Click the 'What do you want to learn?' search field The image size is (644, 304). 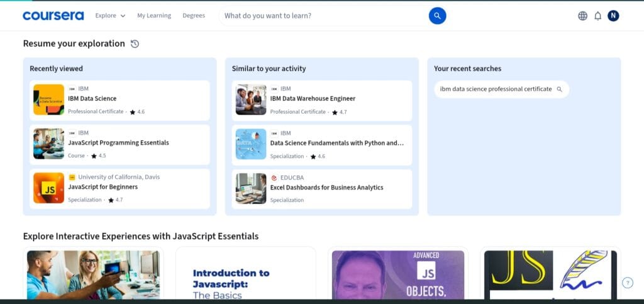[x=325, y=16]
